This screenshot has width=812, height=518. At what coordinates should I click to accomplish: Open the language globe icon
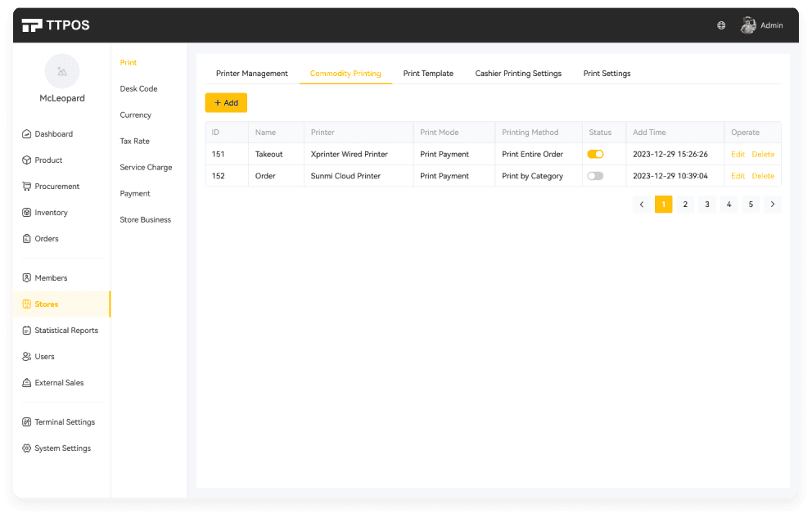point(721,25)
